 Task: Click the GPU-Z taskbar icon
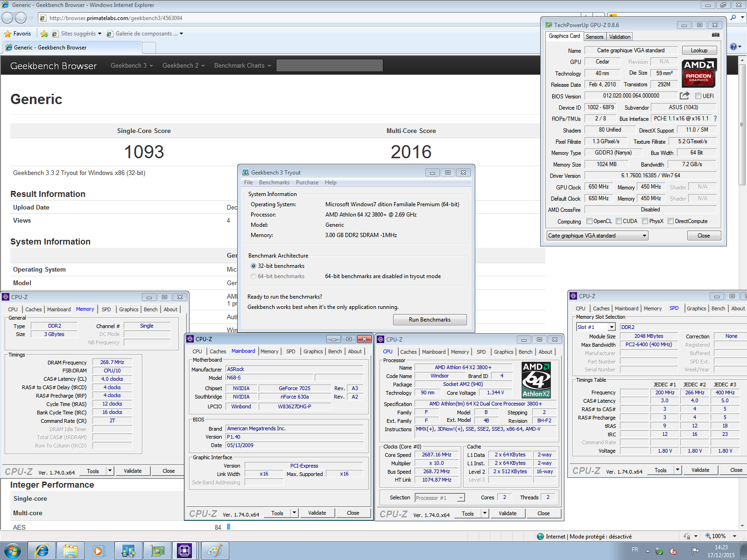pyautogui.click(x=158, y=551)
